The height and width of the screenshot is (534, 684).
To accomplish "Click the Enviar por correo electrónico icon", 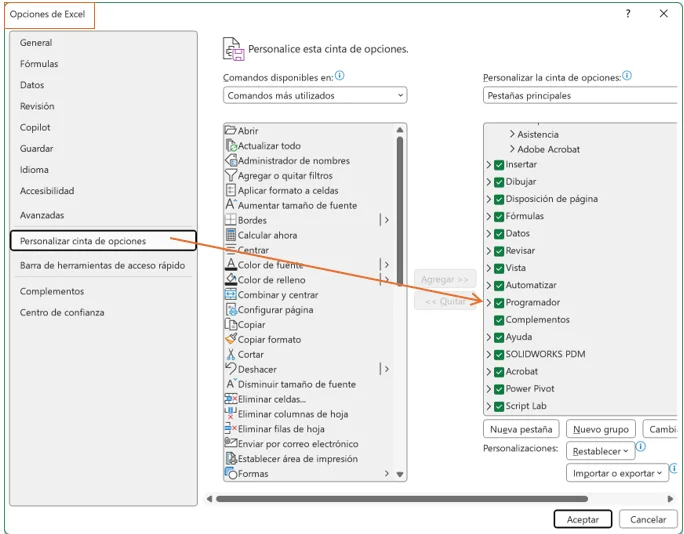I will (x=230, y=442).
